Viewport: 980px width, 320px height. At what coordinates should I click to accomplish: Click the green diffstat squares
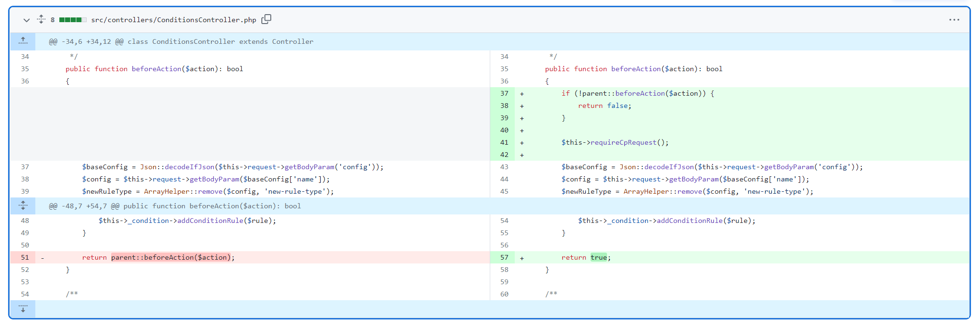click(x=73, y=20)
